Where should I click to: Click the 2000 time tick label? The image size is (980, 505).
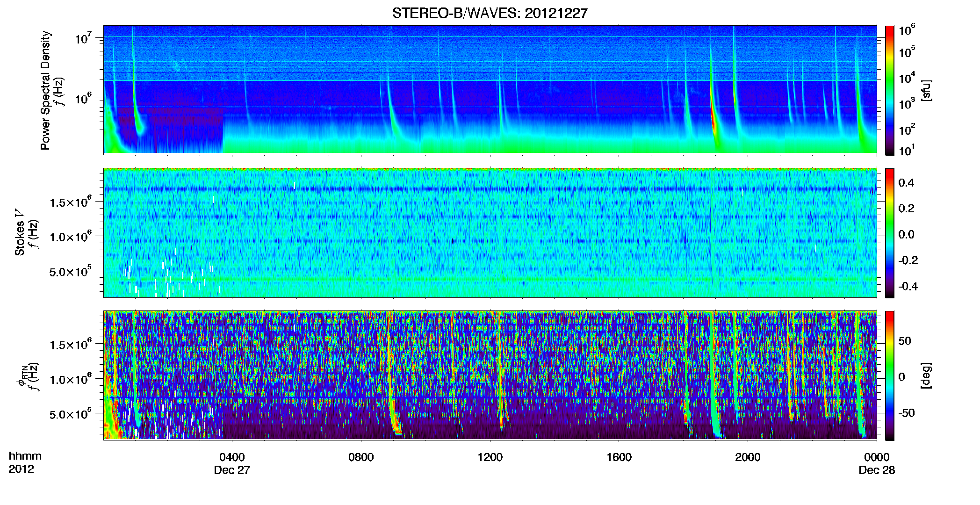pos(748,457)
